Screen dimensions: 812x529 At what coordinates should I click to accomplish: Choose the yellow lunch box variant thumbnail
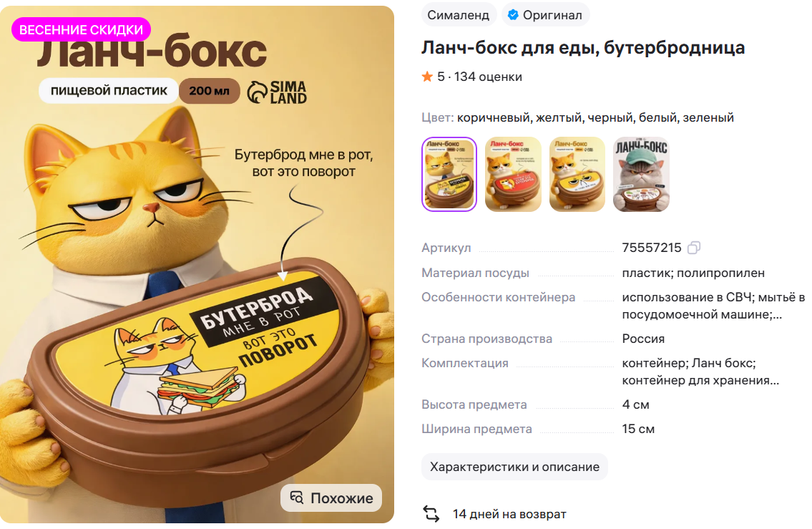pyautogui.click(x=577, y=174)
